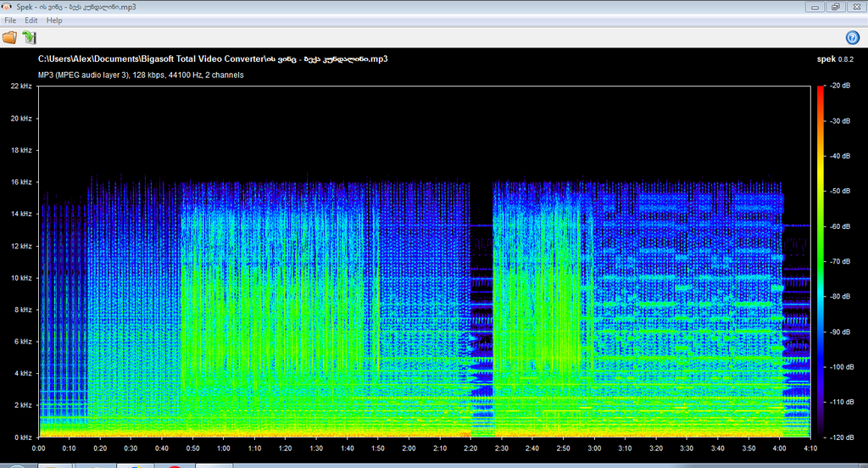Click the 22 kHz frequency label
The height and width of the screenshot is (468, 868).
tap(21, 86)
